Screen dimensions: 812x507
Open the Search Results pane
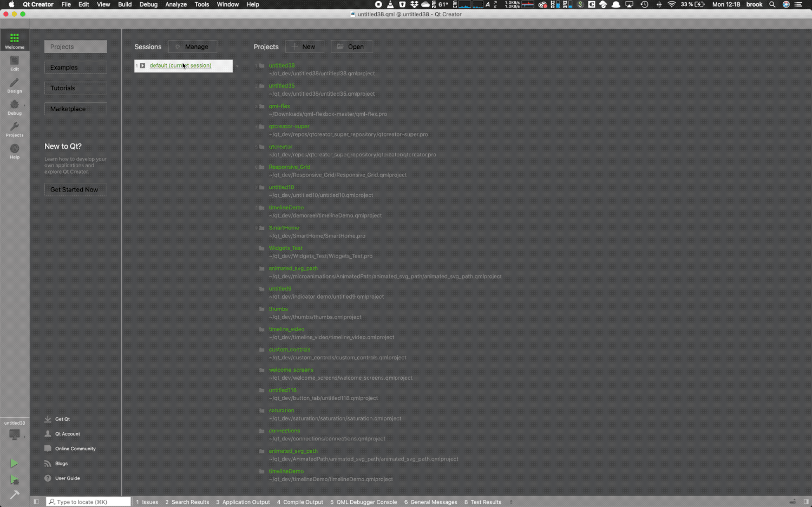pyautogui.click(x=187, y=502)
